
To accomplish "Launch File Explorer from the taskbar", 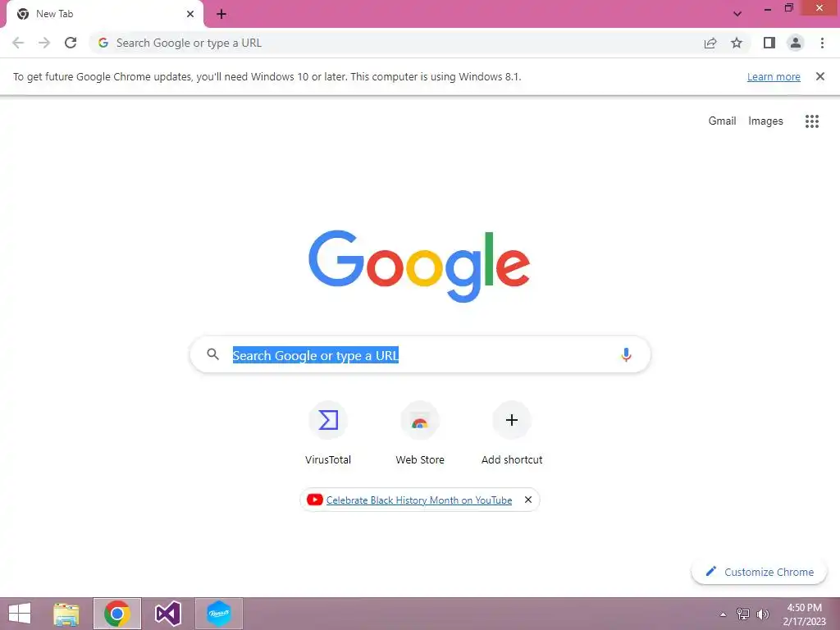I will click(x=66, y=614).
